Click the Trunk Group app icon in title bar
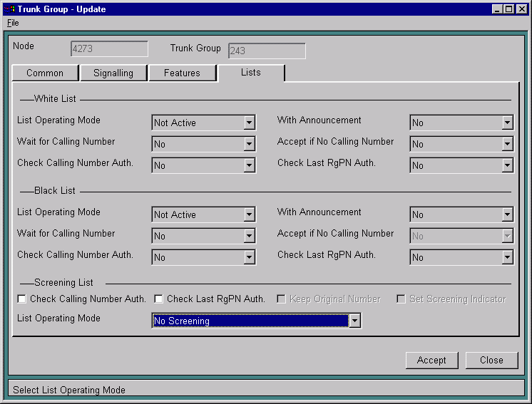Viewport: 532px width, 404px height. [9, 9]
